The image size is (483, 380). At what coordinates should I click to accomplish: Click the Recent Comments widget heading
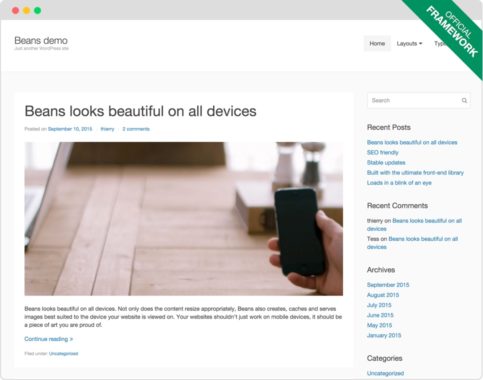(397, 206)
